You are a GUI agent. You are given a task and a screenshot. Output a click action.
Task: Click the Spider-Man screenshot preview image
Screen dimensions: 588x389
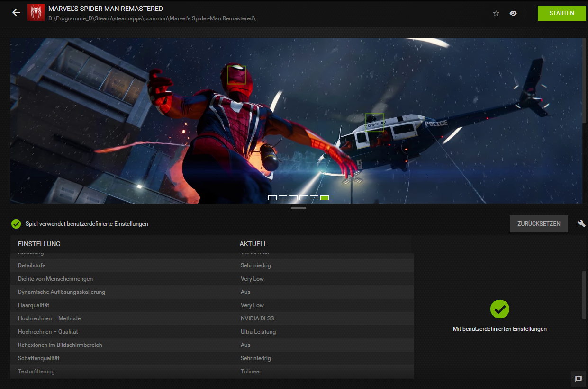coord(296,121)
